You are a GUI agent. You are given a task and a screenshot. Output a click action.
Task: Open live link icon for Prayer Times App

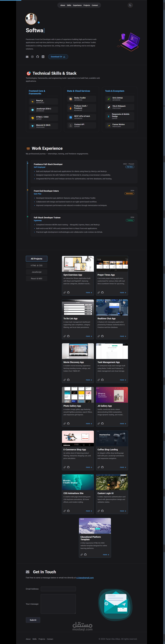click(99, 292)
